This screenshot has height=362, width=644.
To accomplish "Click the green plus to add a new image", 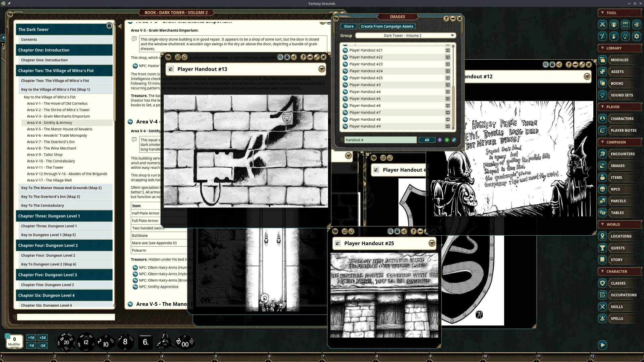I will point(447,140).
